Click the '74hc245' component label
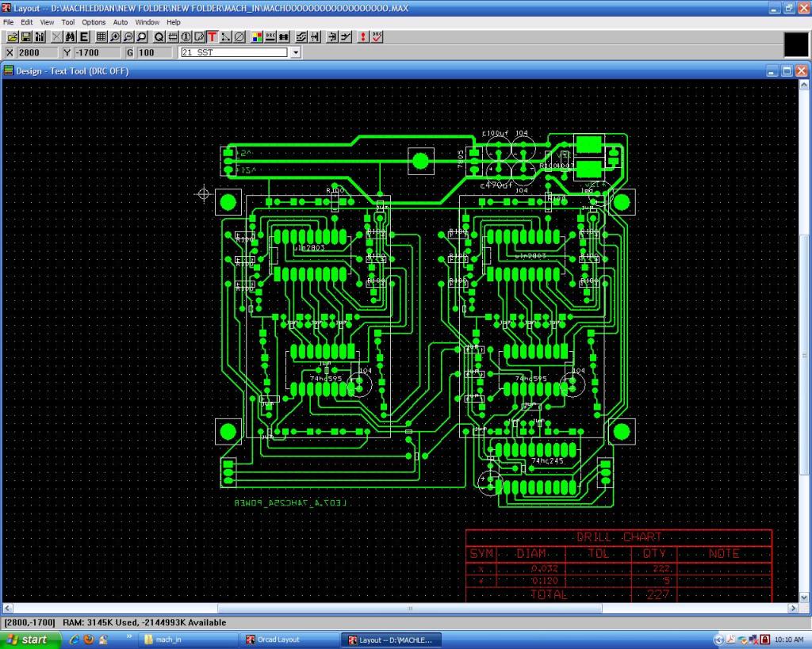Image resolution: width=812 pixels, height=649 pixels. click(547, 460)
